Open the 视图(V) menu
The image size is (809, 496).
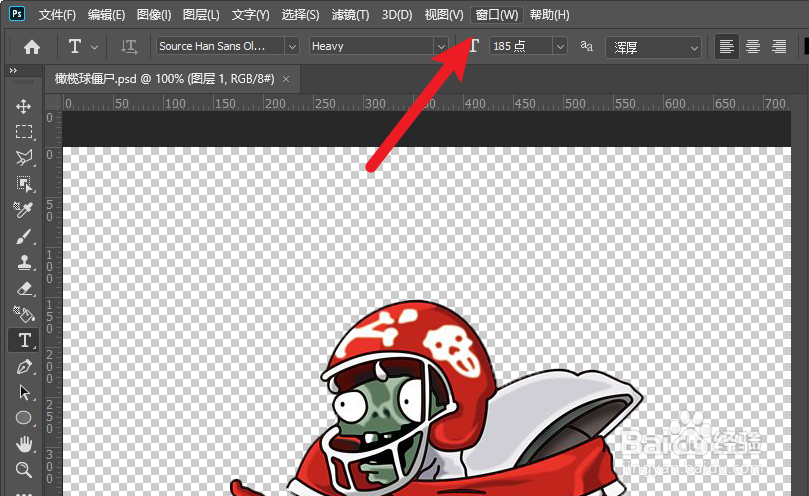tap(444, 15)
